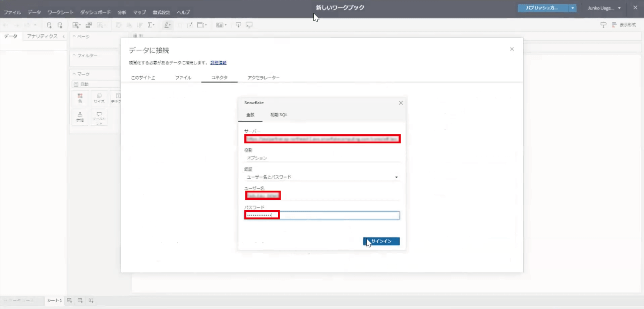Collapse the data pane with the chevron
This screenshot has width=644, height=309.
(x=64, y=36)
